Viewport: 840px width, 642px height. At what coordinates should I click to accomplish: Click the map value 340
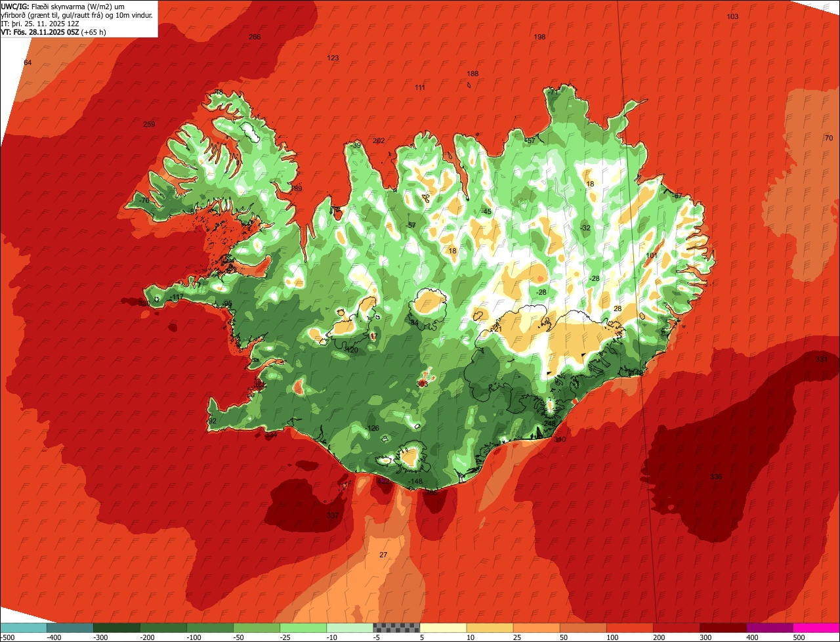pos(560,439)
